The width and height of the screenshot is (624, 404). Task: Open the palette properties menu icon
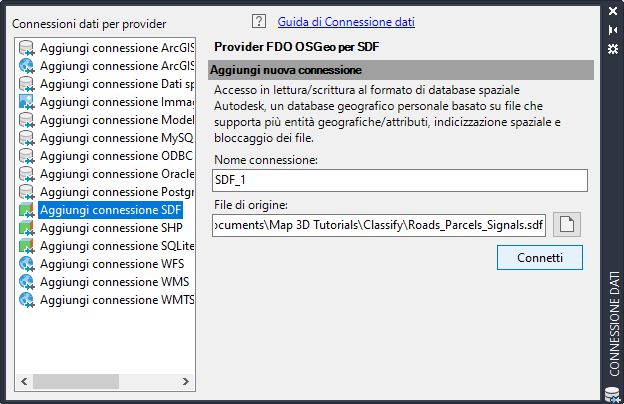click(x=613, y=48)
